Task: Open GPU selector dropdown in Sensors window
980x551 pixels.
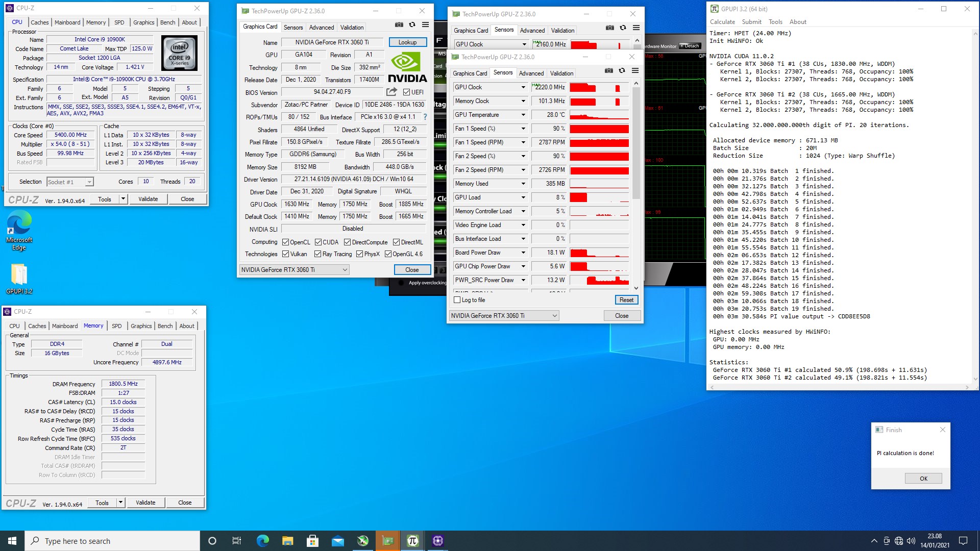Action: click(504, 316)
